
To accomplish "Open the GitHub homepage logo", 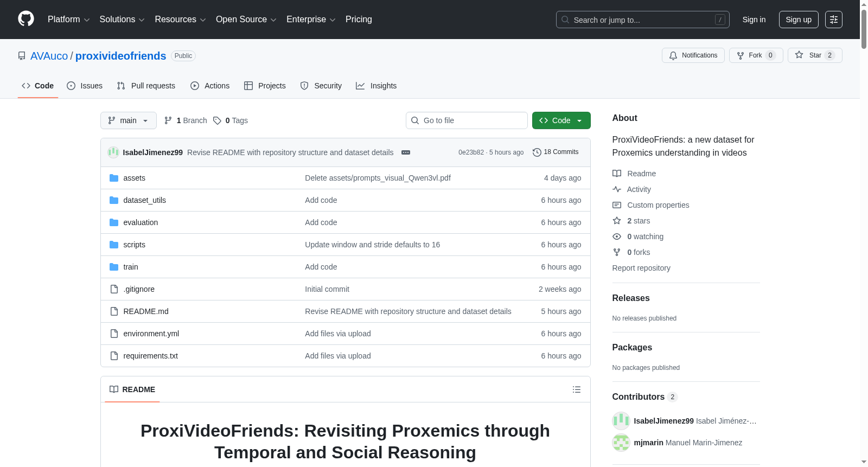I will tap(26, 19).
